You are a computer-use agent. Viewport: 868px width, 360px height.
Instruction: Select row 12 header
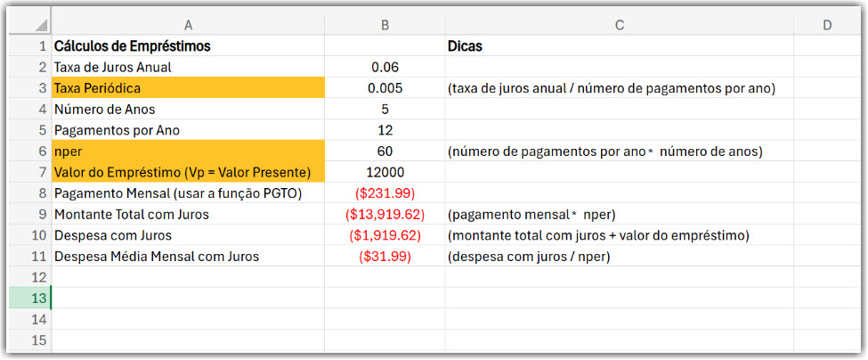click(x=30, y=277)
